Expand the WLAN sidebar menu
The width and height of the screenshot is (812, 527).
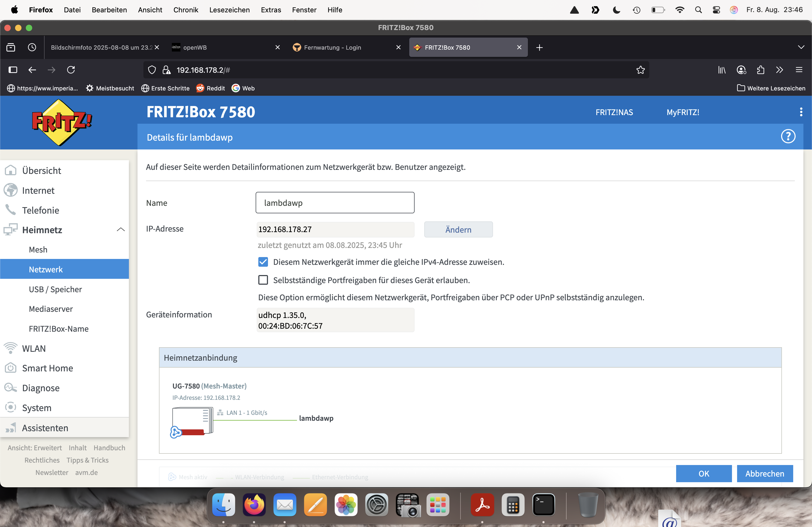point(34,348)
